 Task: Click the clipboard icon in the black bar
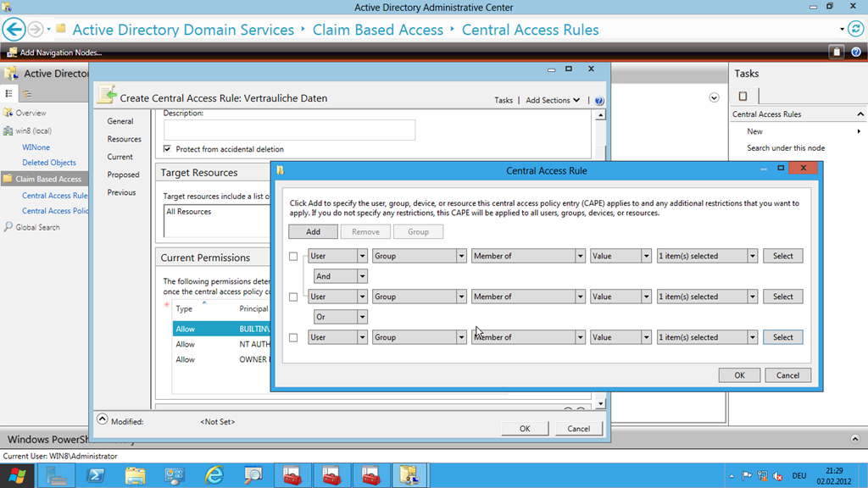click(837, 52)
